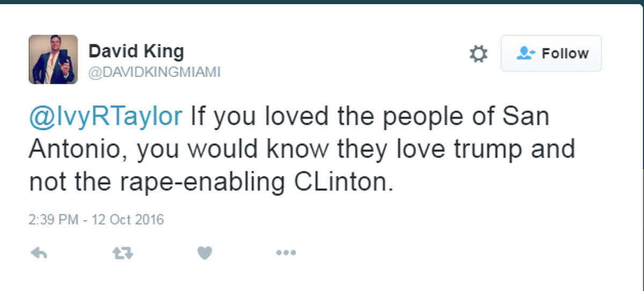Viewport: 644px width, 291px height.
Task: Open the gear user actions menu
Action: coord(478,54)
